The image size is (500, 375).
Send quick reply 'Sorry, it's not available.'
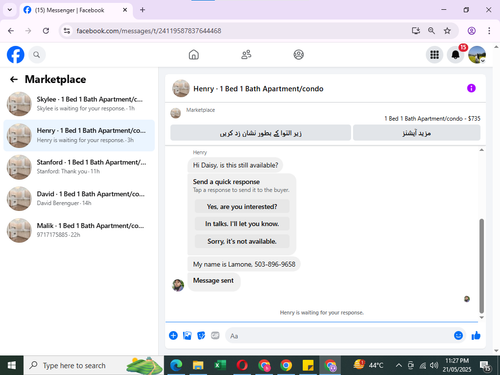pyautogui.click(x=242, y=241)
